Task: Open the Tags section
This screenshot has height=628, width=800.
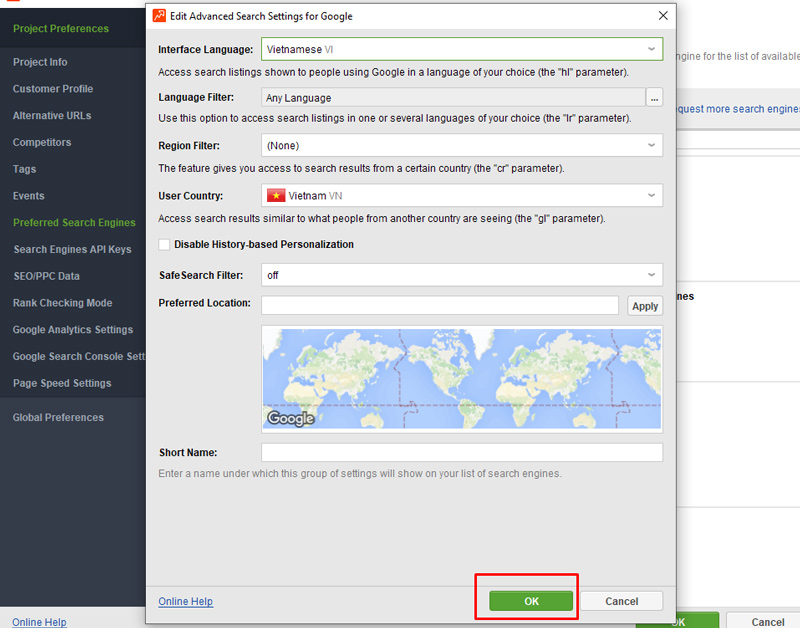Action: [x=24, y=169]
